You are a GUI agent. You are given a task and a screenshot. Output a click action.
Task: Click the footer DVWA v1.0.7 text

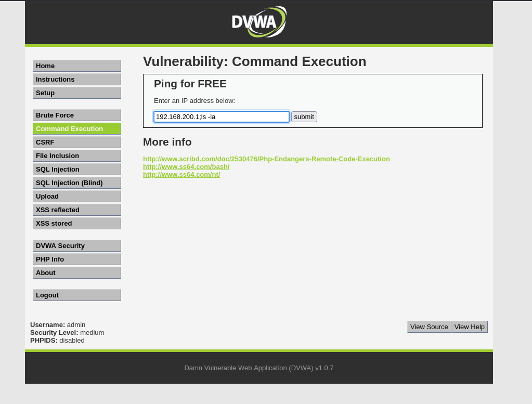click(259, 368)
